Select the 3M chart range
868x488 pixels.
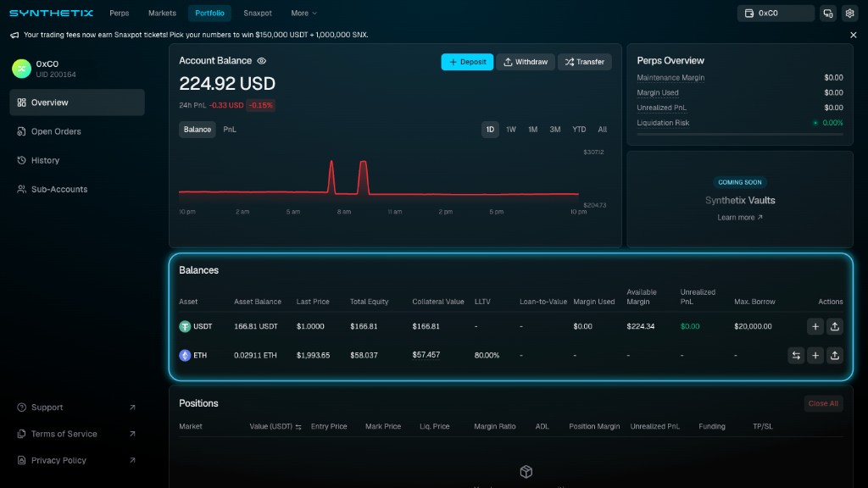554,130
